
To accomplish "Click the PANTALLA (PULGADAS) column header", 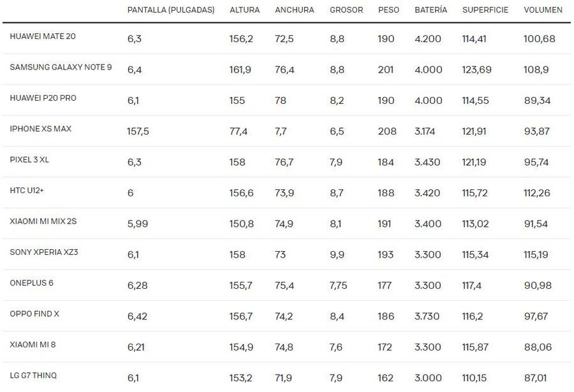I will (171, 10).
